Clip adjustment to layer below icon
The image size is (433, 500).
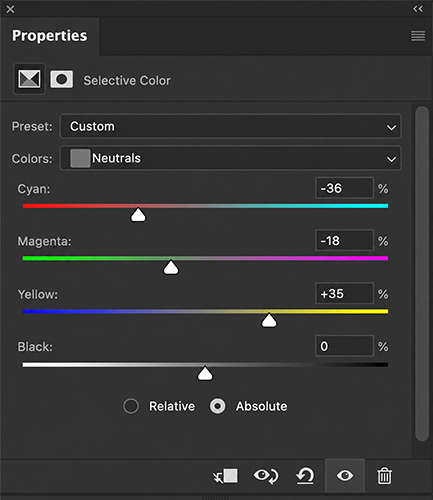226,476
